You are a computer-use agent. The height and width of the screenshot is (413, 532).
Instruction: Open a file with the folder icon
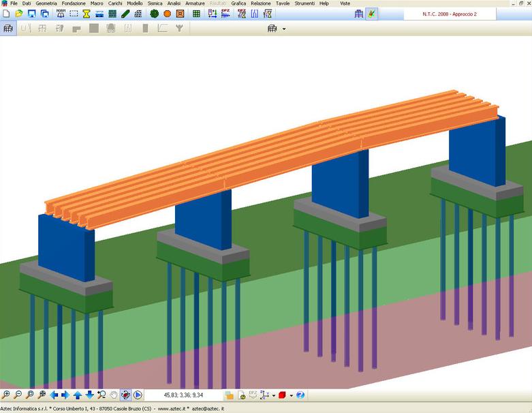click(x=19, y=14)
